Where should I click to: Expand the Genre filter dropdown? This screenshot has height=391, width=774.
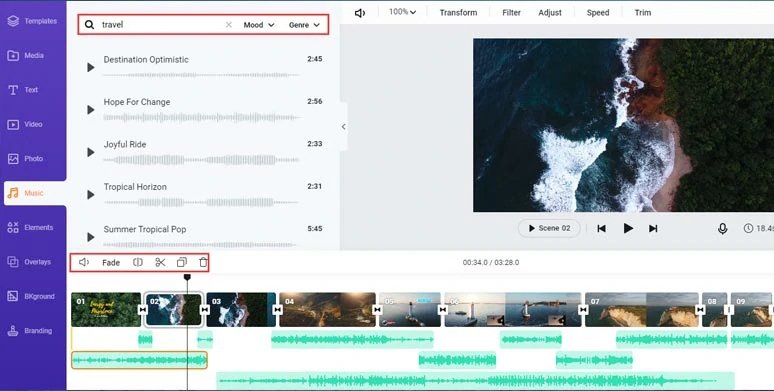coord(304,25)
